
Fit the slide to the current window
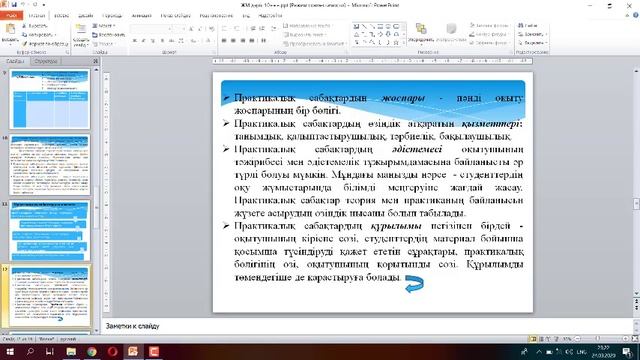(635, 339)
